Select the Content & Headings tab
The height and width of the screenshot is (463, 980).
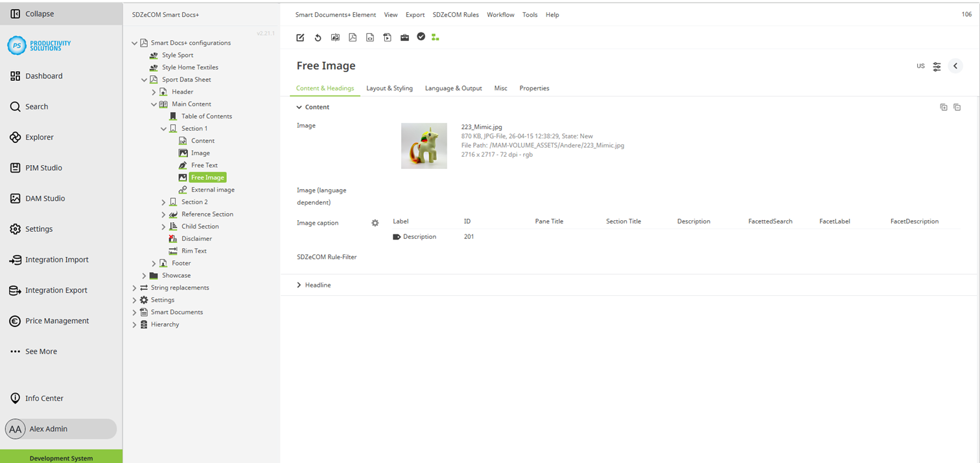pos(325,88)
